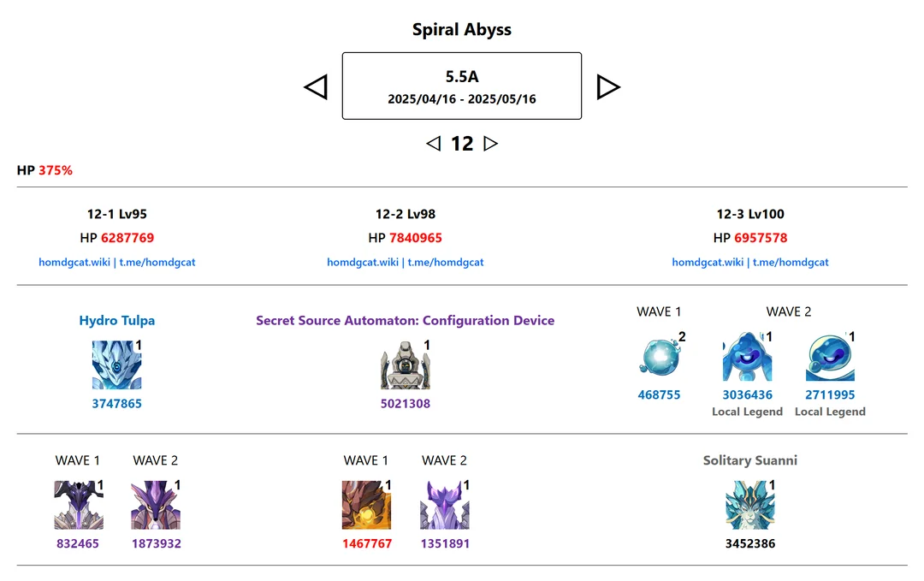Open the 5.5A version date box

tap(462, 86)
